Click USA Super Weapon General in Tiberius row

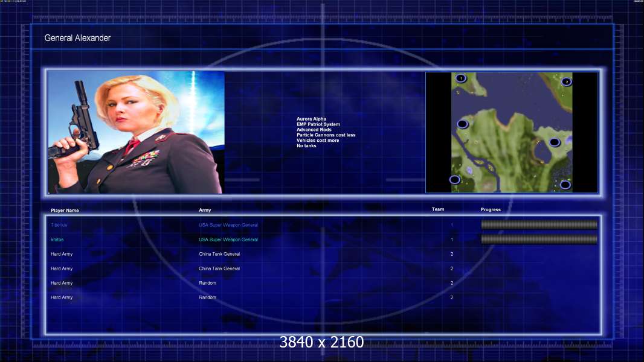pyautogui.click(x=228, y=225)
